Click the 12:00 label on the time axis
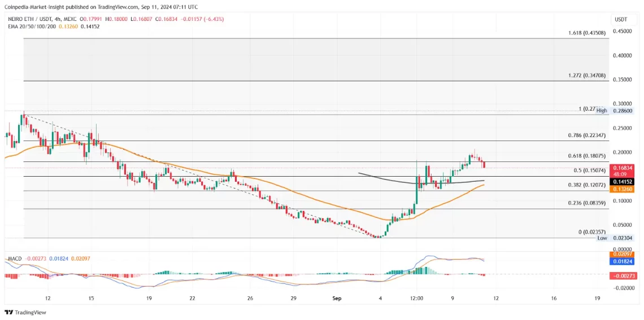 click(416, 299)
